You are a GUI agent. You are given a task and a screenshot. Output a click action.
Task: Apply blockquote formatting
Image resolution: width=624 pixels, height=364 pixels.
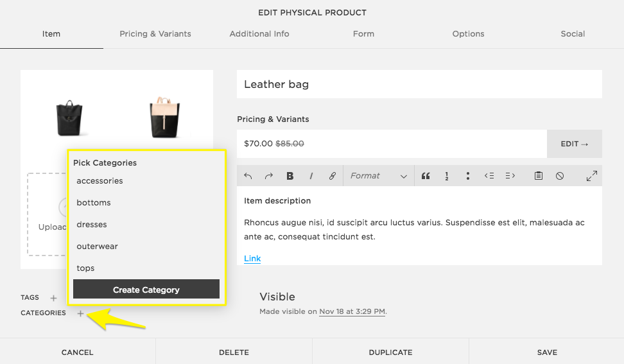coord(425,176)
